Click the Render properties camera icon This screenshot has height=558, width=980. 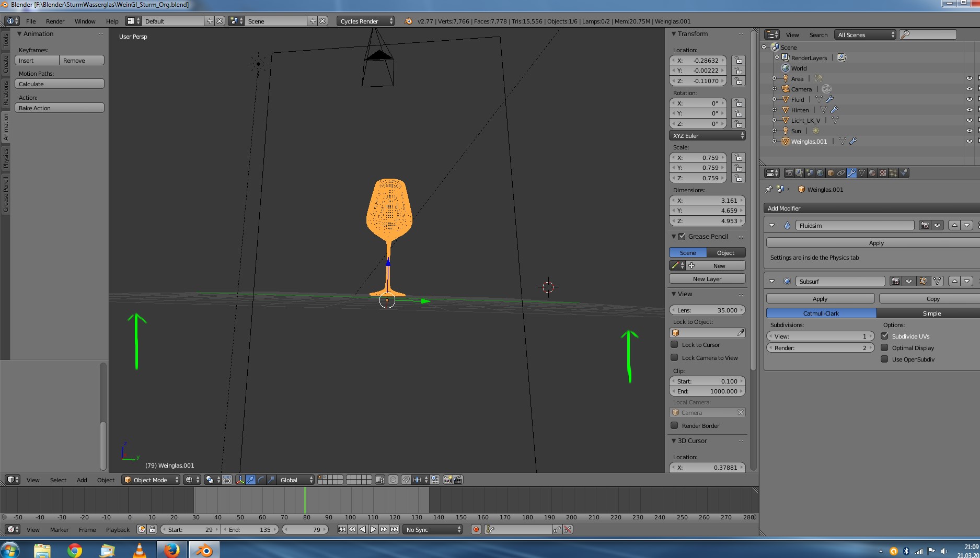click(x=789, y=173)
